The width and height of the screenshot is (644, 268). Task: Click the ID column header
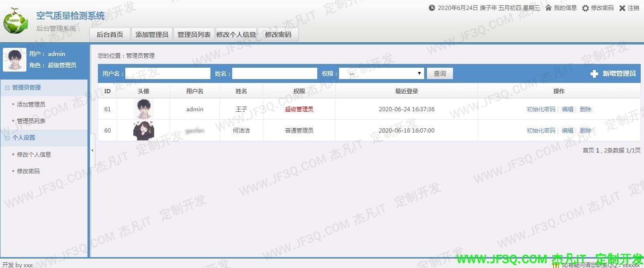[x=107, y=91]
